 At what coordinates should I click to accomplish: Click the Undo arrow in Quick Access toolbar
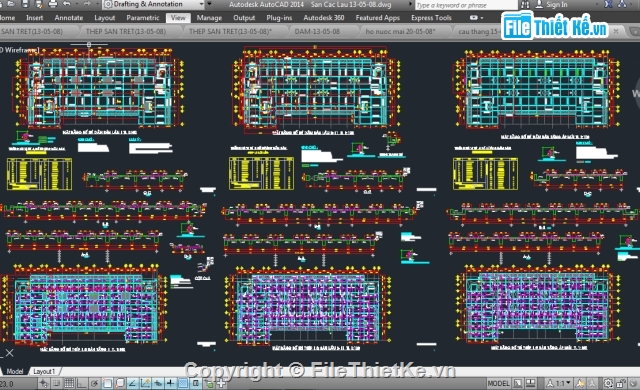(67, 4)
